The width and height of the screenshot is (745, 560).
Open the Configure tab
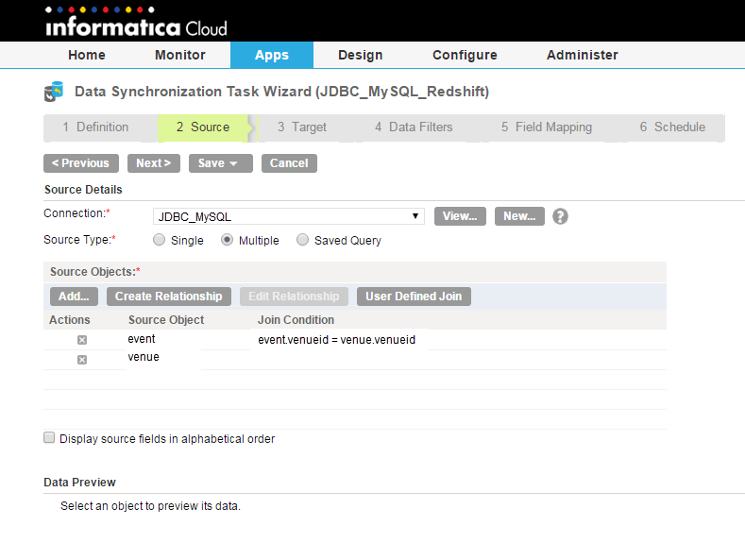(x=465, y=55)
